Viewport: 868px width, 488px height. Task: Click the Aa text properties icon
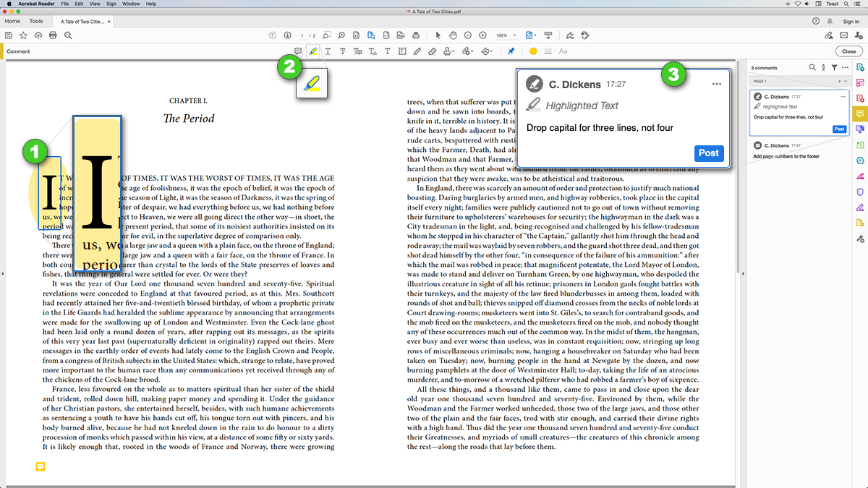click(563, 51)
